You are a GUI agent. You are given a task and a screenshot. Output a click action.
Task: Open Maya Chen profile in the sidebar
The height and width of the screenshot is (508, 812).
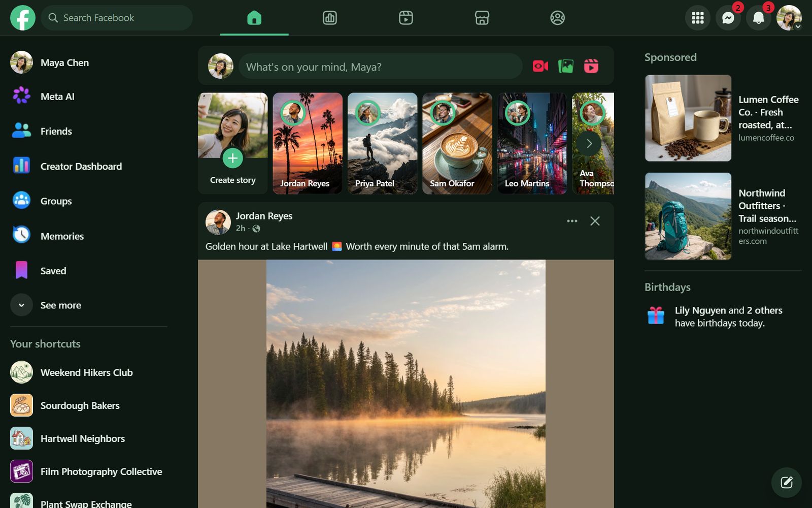pos(89,62)
